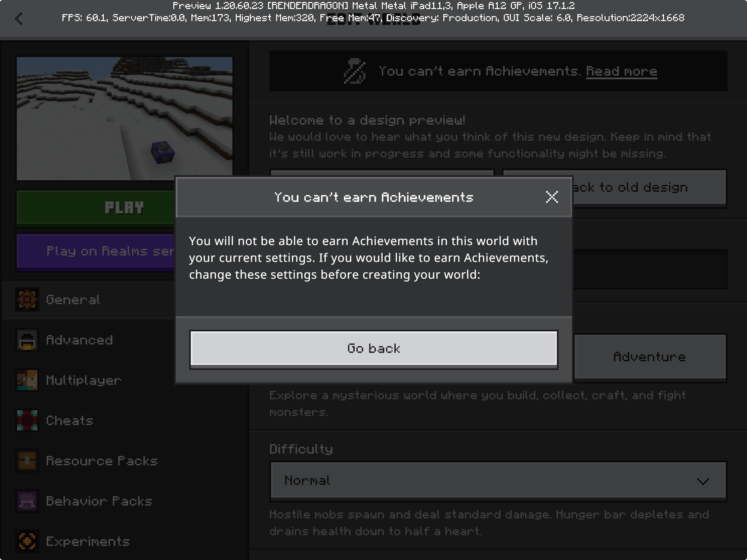This screenshot has height=560, width=747.
Task: Click the Multiplayer faces icon
Action: click(27, 380)
